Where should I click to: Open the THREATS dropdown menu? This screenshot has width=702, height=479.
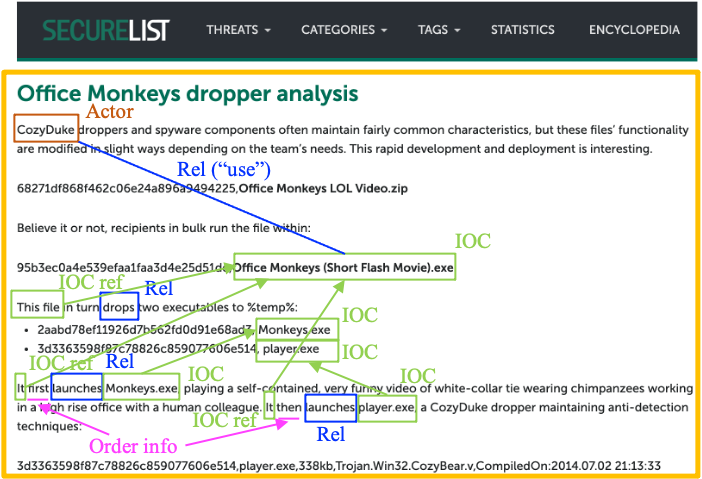tap(238, 30)
